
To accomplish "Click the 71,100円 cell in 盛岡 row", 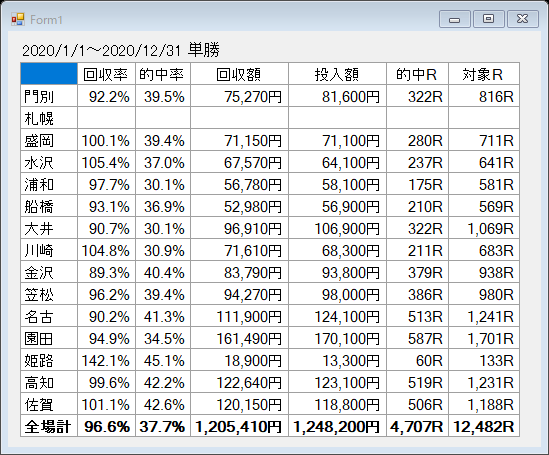I will (338, 140).
